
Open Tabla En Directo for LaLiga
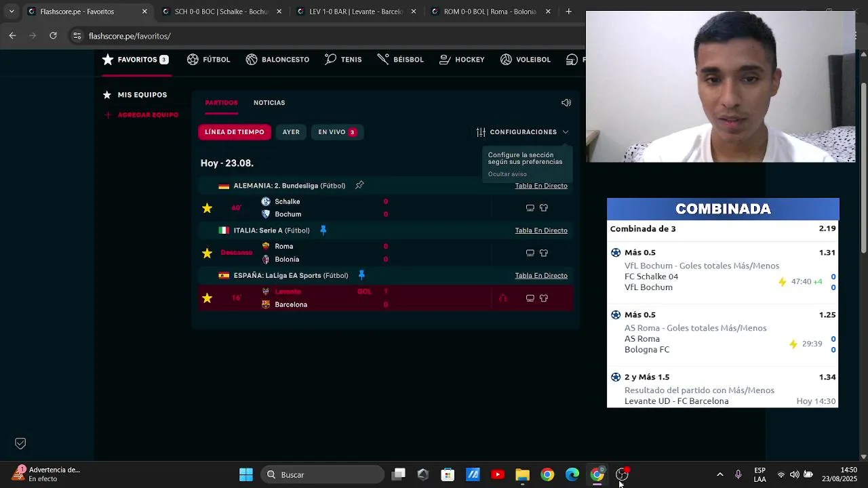pyautogui.click(x=541, y=276)
